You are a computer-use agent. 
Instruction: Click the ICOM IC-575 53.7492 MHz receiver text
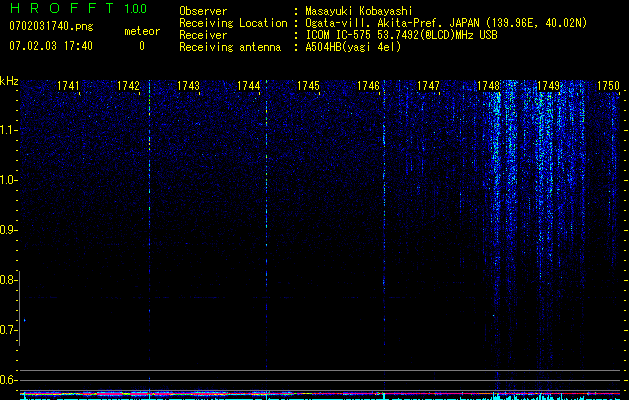point(401,35)
